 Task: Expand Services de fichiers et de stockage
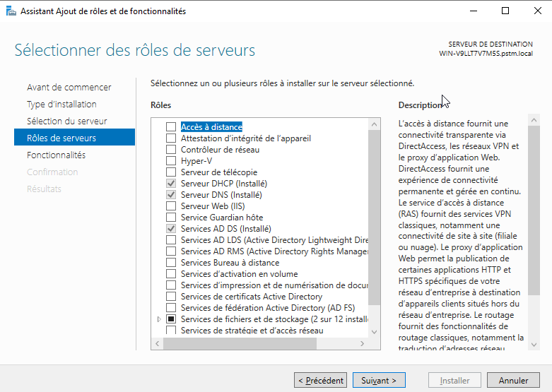point(159,319)
